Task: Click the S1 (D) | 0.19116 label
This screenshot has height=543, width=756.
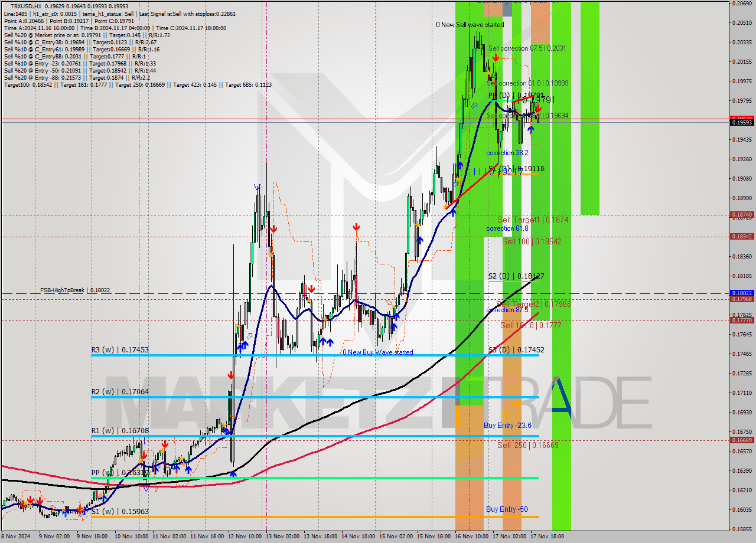Action: pyautogui.click(x=517, y=169)
